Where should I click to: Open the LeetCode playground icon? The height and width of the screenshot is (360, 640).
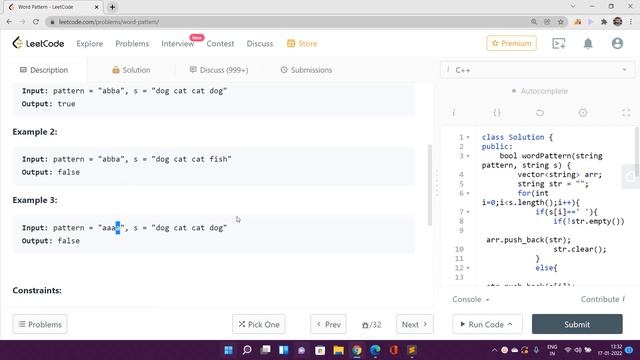558,43
